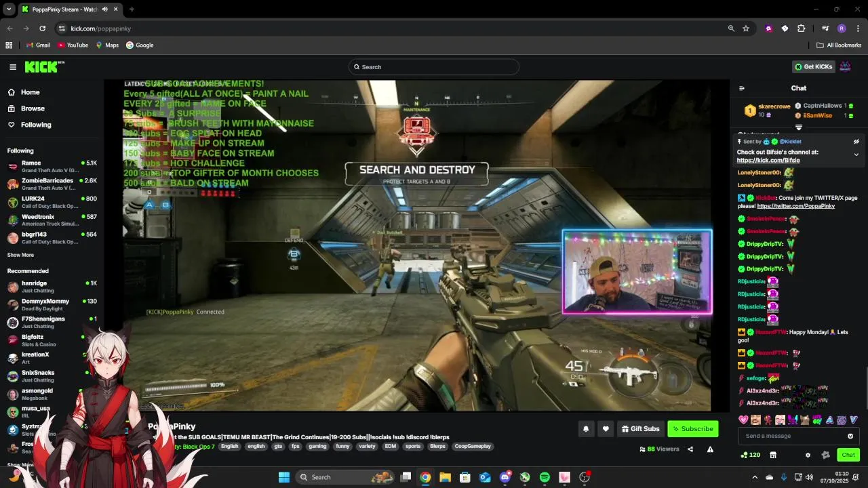Reload the page
The height and width of the screenshot is (488, 868).
pos(42,28)
